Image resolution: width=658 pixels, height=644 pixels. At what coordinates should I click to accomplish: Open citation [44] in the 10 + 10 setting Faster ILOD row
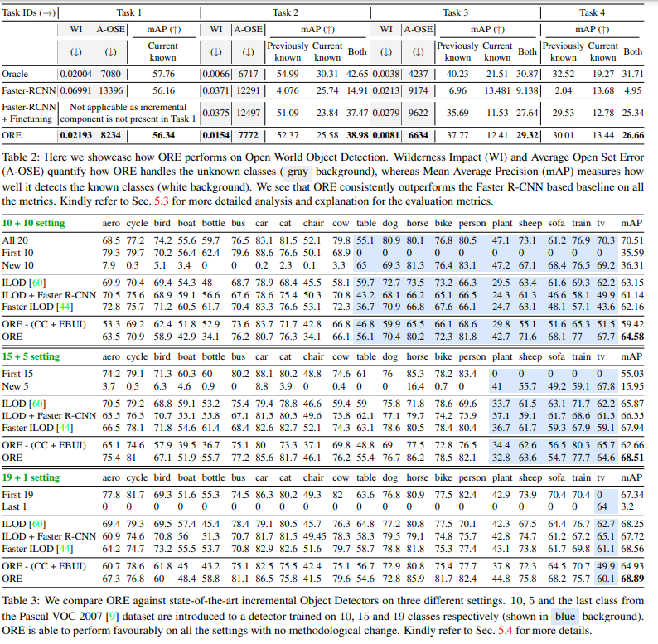tap(65, 307)
